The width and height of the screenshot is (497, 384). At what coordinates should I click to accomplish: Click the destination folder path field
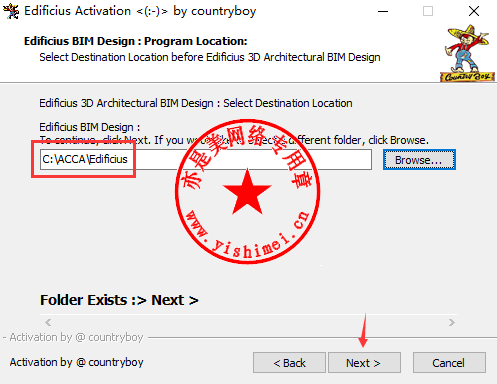coord(206,160)
